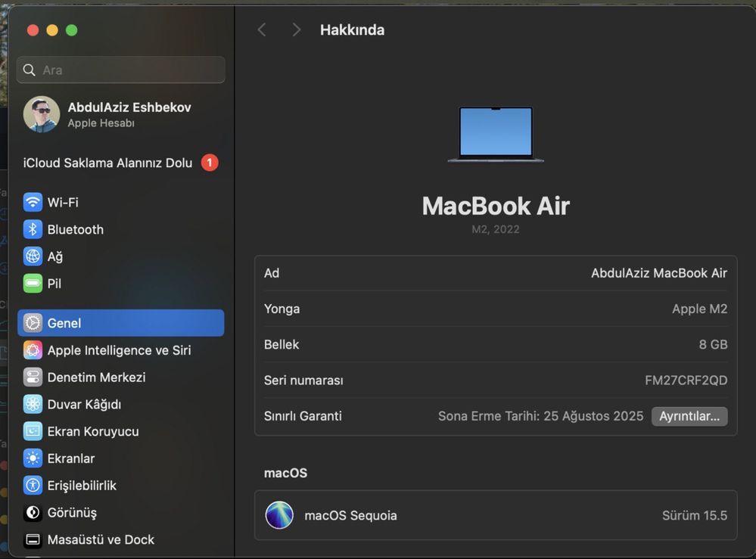Click the AbdulAziz MacBook Air name value
756x559 pixels.
(x=659, y=273)
